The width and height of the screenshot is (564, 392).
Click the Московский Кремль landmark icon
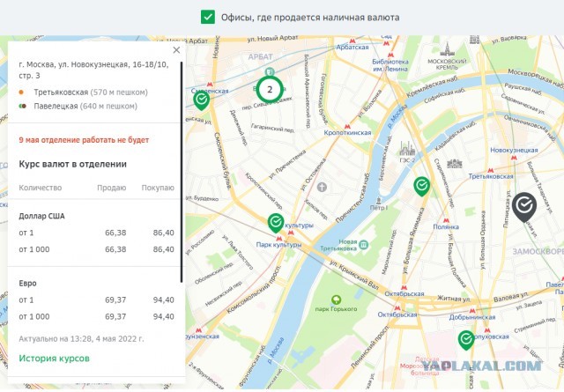448,49
